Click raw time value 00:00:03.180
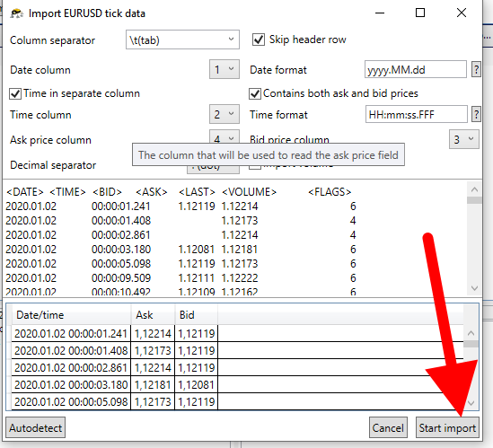This screenshot has width=493, height=448. (121, 250)
